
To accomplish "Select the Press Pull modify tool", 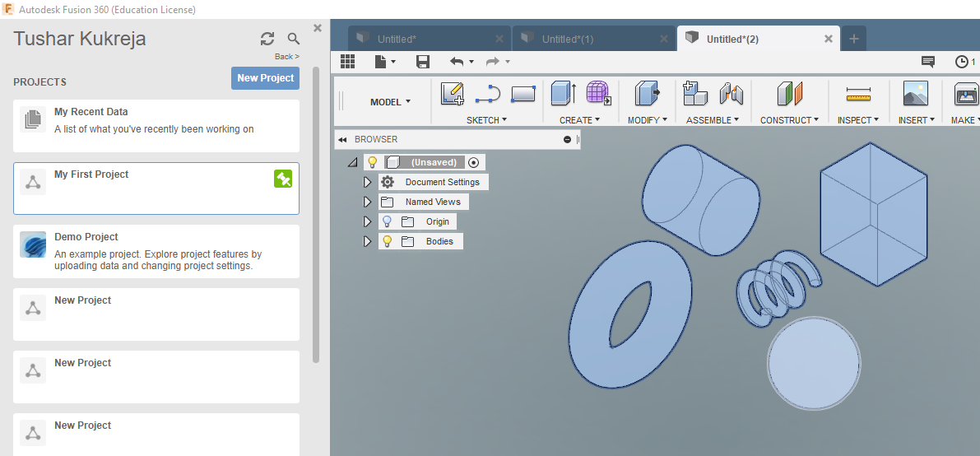I will click(648, 93).
